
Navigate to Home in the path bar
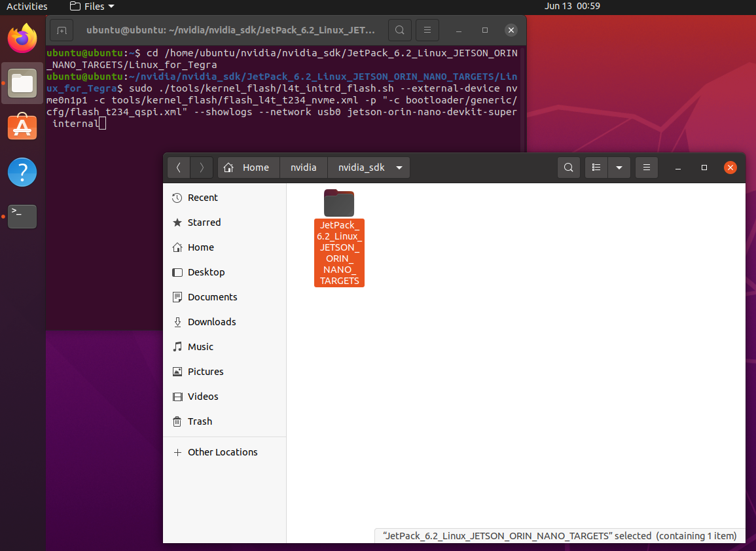[x=249, y=168]
